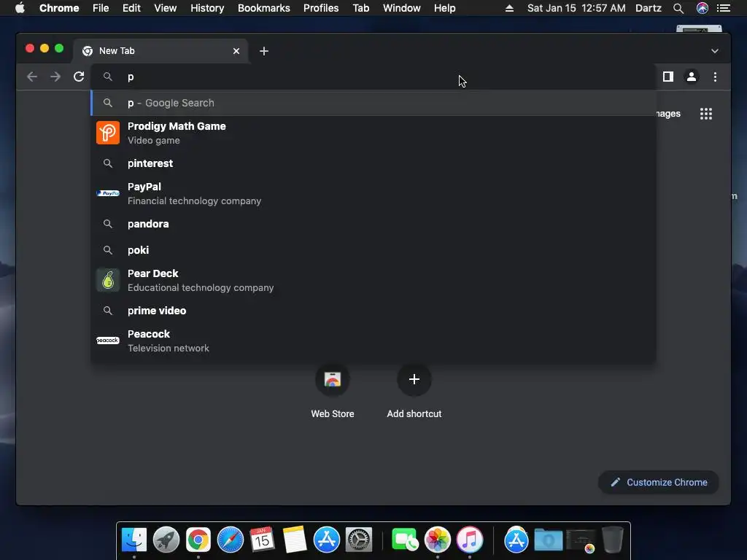Image resolution: width=747 pixels, height=560 pixels.
Task: Click the Prodigy orange logo icon
Action: click(108, 133)
